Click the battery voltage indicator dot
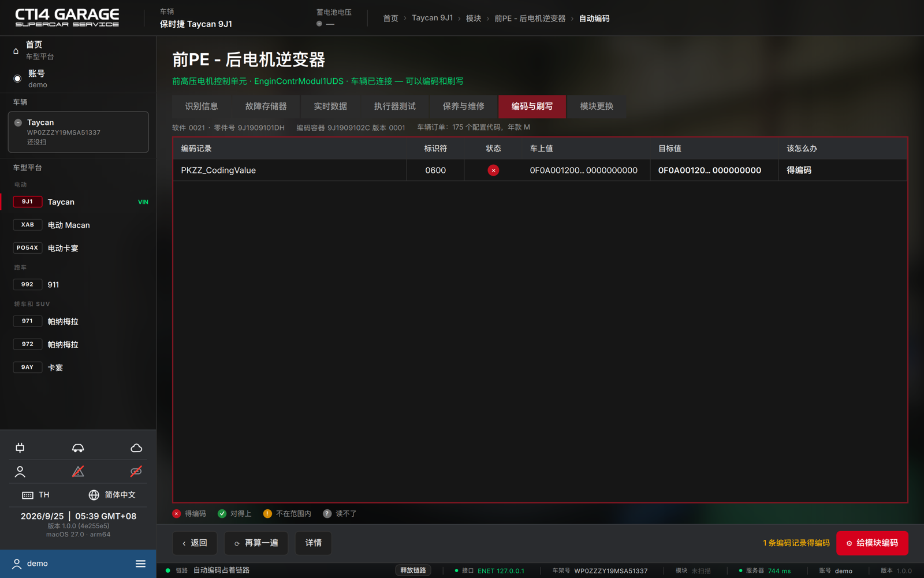The image size is (924, 578). [x=319, y=24]
